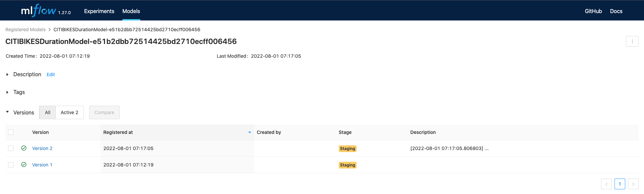Image resolution: width=644 pixels, height=194 pixels.
Task: Click the Stage column header
Action: pyautogui.click(x=345, y=132)
